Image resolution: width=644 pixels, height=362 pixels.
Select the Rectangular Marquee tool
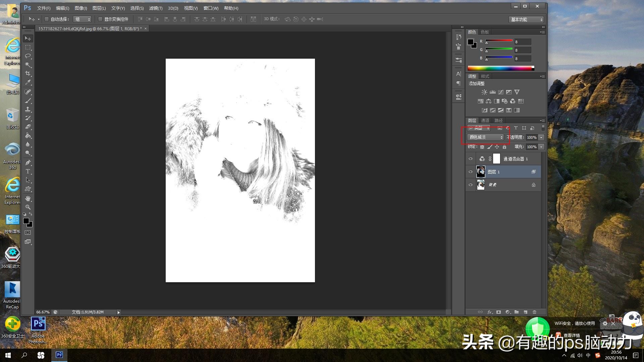(28, 47)
